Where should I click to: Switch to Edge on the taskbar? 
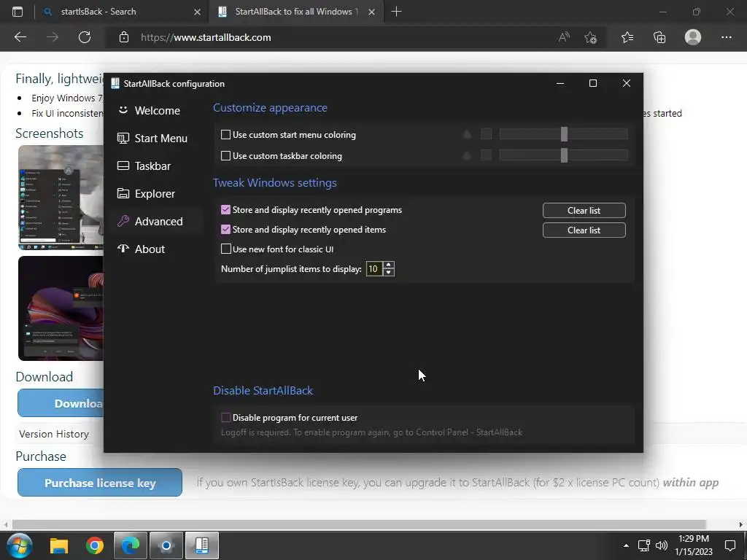[130, 545]
